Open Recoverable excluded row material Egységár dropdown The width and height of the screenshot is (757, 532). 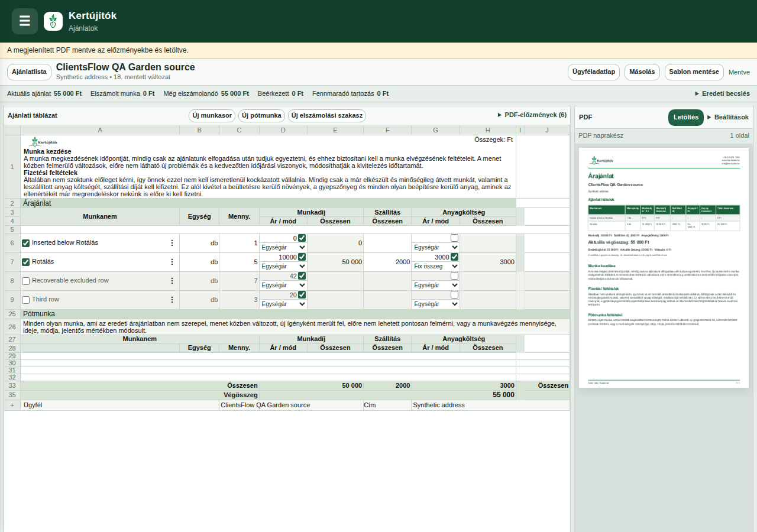[436, 286]
